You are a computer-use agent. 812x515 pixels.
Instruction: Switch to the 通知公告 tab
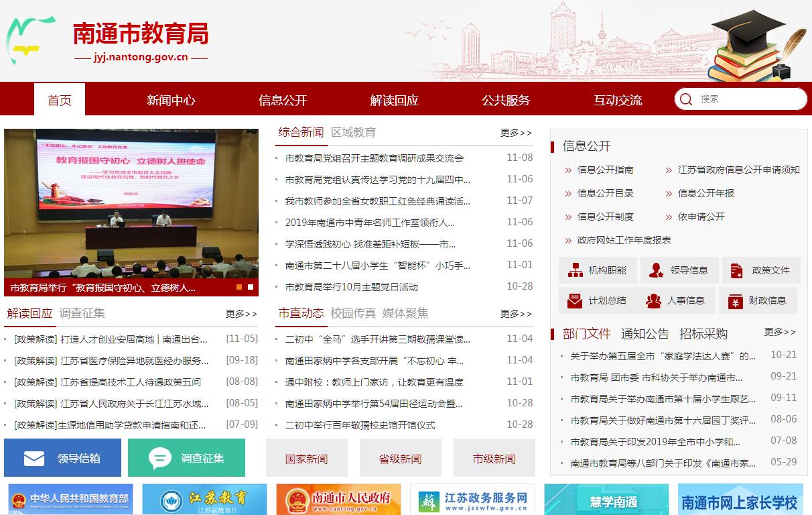click(x=645, y=333)
